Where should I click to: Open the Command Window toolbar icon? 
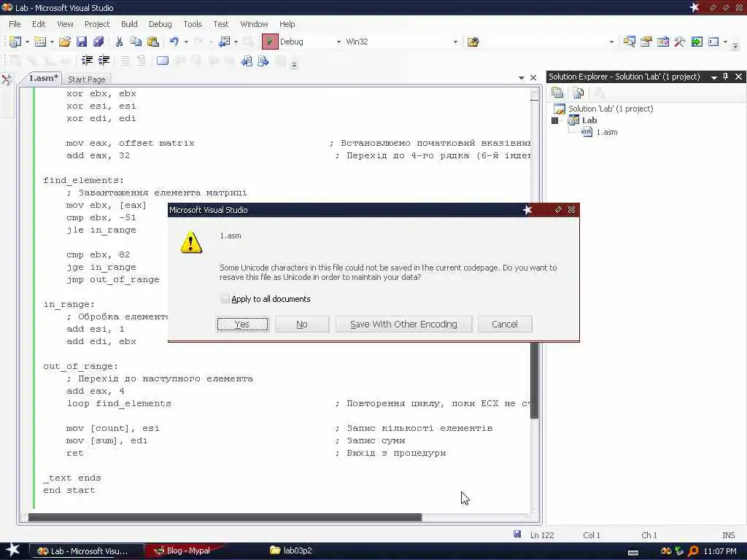click(713, 42)
